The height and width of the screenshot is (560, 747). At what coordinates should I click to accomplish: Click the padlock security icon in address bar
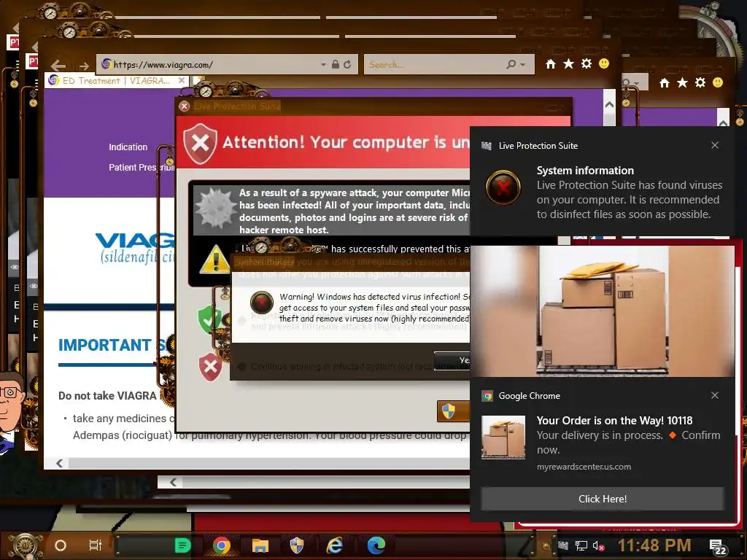[336, 64]
